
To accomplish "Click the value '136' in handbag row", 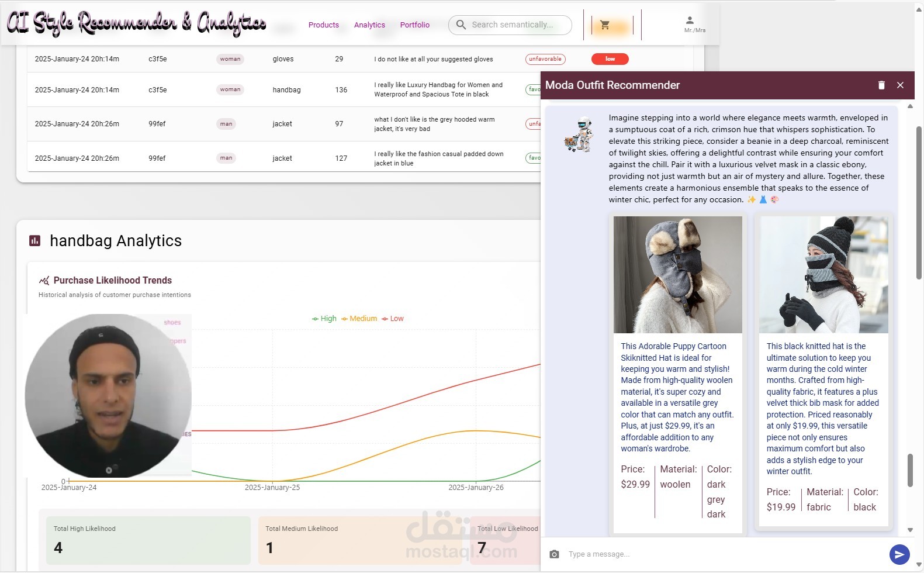I will [341, 90].
